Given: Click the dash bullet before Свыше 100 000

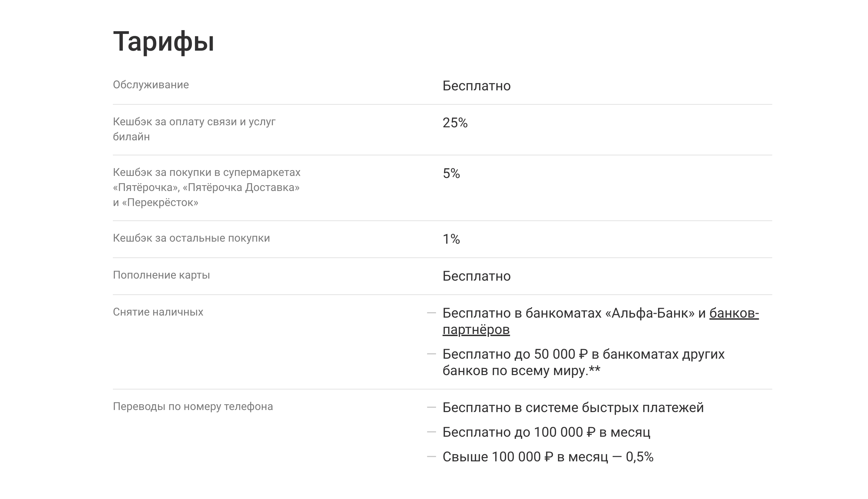Looking at the screenshot, I should coord(431,457).
